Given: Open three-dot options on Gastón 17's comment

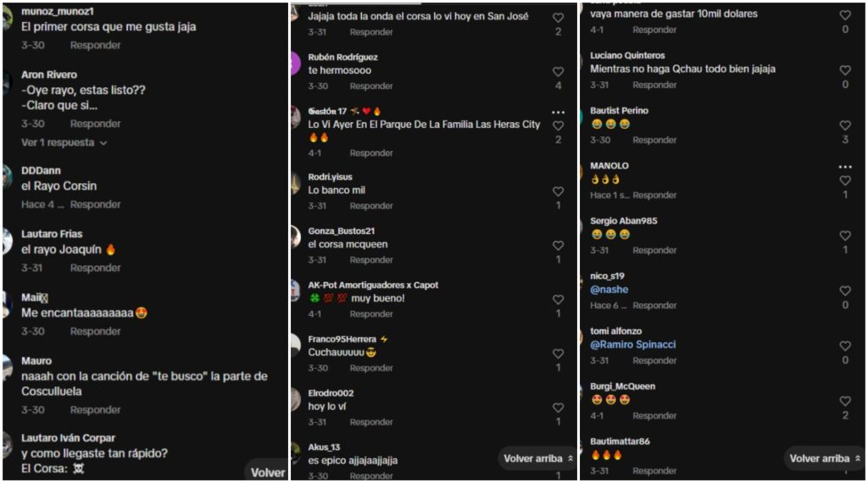Looking at the screenshot, I should (558, 113).
